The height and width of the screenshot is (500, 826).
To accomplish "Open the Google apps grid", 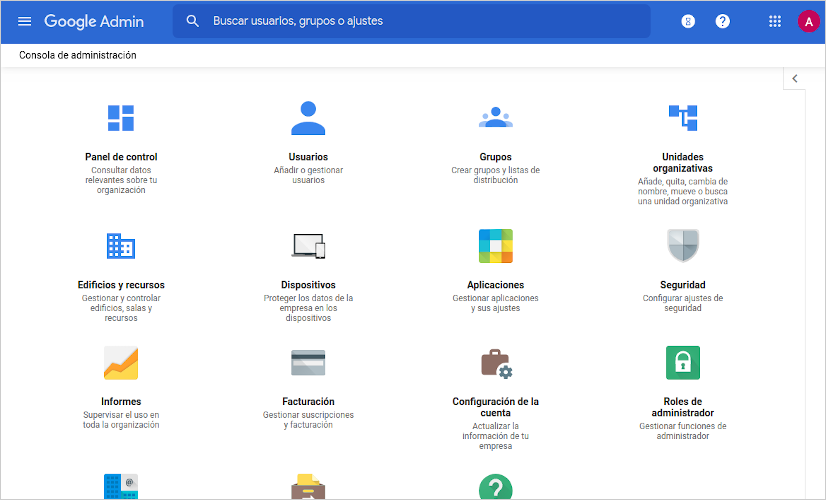I will [775, 21].
